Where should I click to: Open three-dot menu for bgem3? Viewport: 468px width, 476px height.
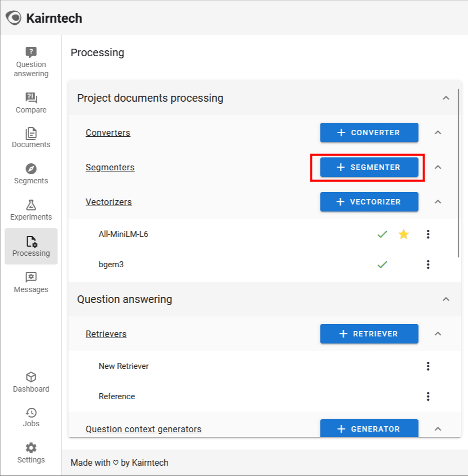[428, 265]
